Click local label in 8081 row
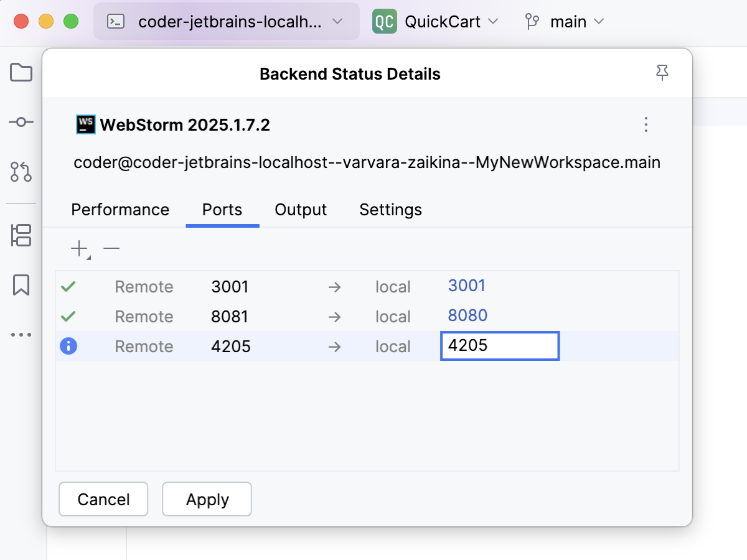The height and width of the screenshot is (560, 747). 393,317
